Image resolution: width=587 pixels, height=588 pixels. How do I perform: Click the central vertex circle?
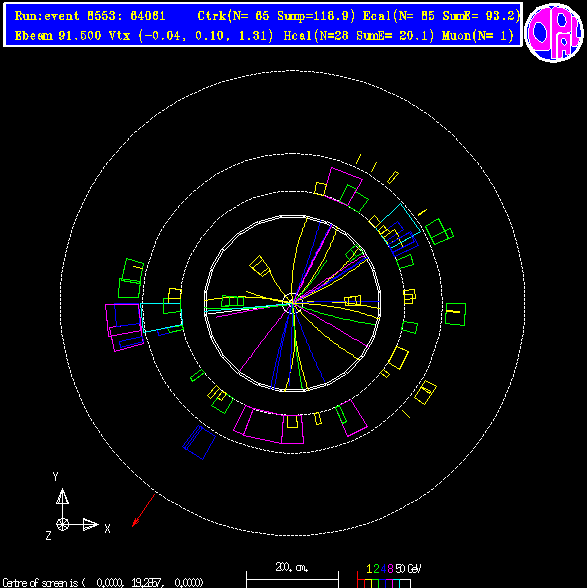(x=292, y=303)
